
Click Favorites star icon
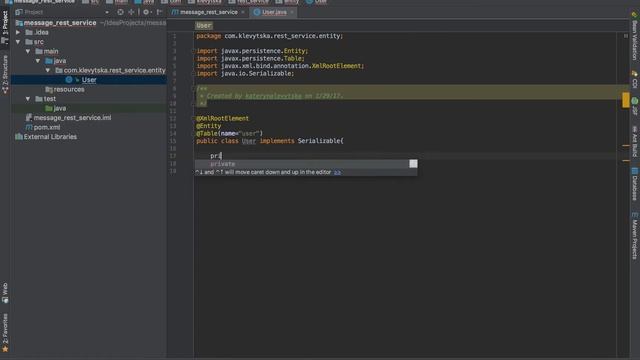[x=5, y=349]
